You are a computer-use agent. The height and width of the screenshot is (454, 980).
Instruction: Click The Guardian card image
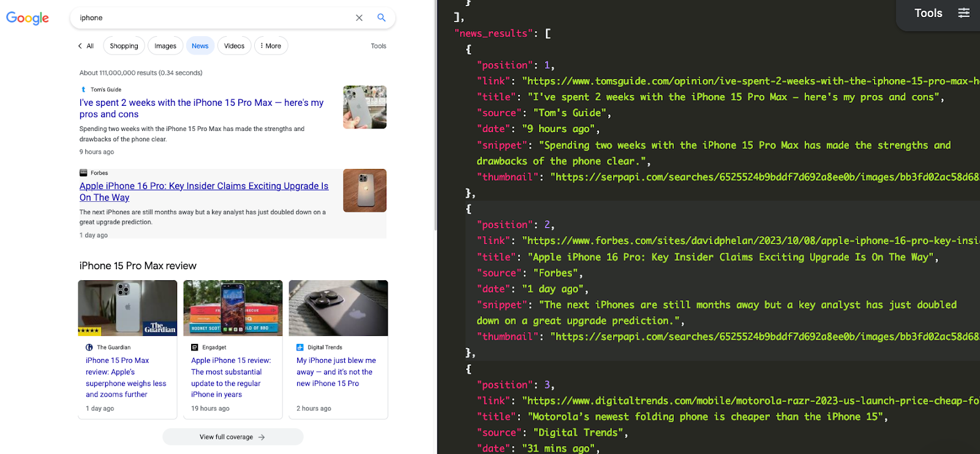pos(127,308)
